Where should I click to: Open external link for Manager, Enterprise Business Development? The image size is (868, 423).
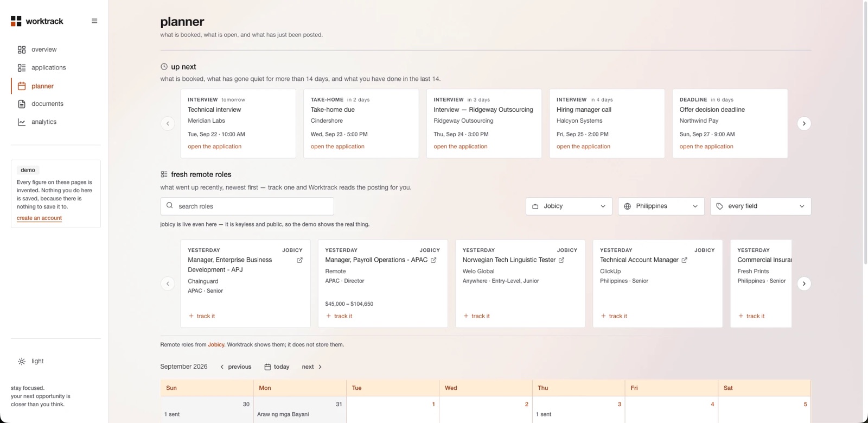click(x=299, y=260)
